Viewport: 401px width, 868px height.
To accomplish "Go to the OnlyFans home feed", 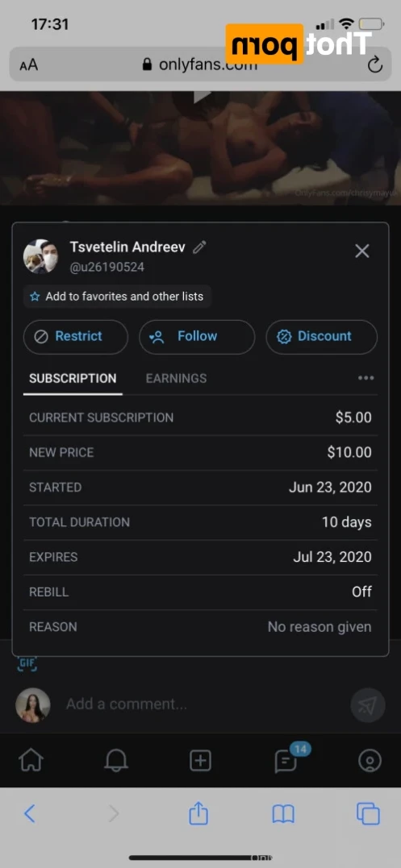I will click(x=31, y=760).
